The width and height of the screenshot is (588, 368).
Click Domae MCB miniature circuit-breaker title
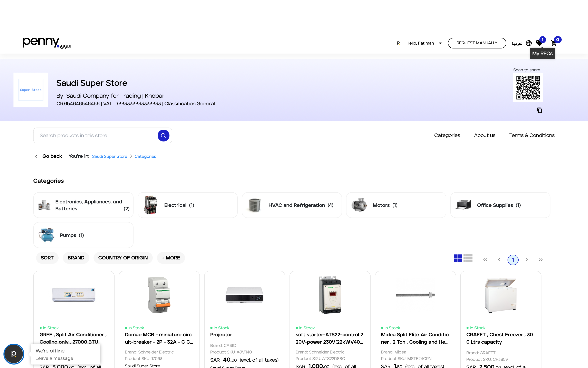click(x=159, y=338)
